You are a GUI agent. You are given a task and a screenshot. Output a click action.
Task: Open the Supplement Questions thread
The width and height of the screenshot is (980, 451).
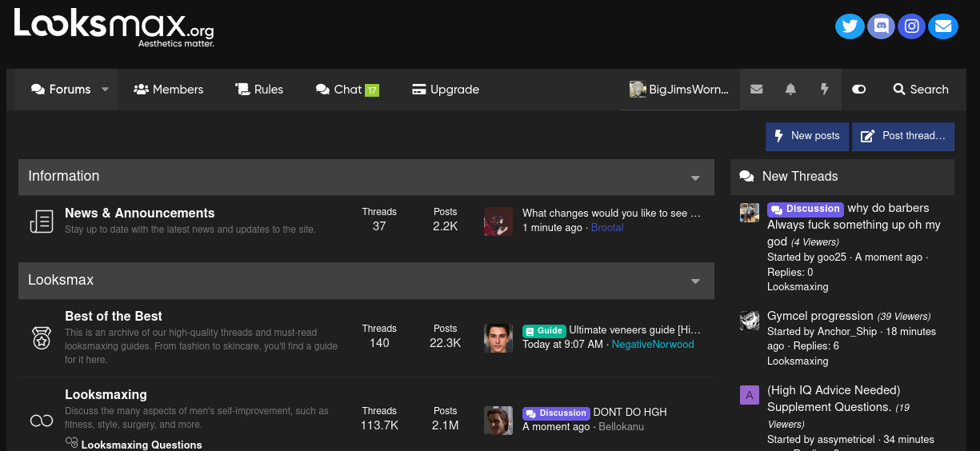tap(834, 399)
